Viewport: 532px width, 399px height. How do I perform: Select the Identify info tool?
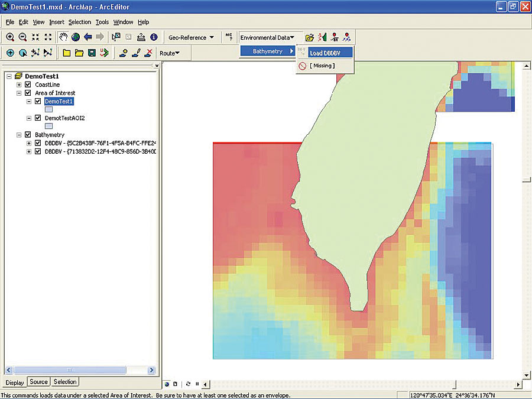[x=154, y=37]
